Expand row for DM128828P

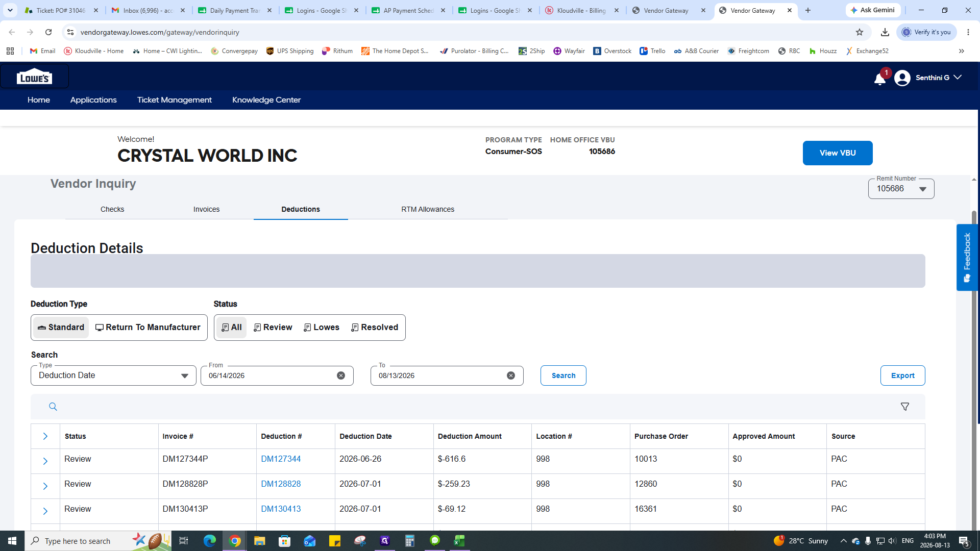45,486
